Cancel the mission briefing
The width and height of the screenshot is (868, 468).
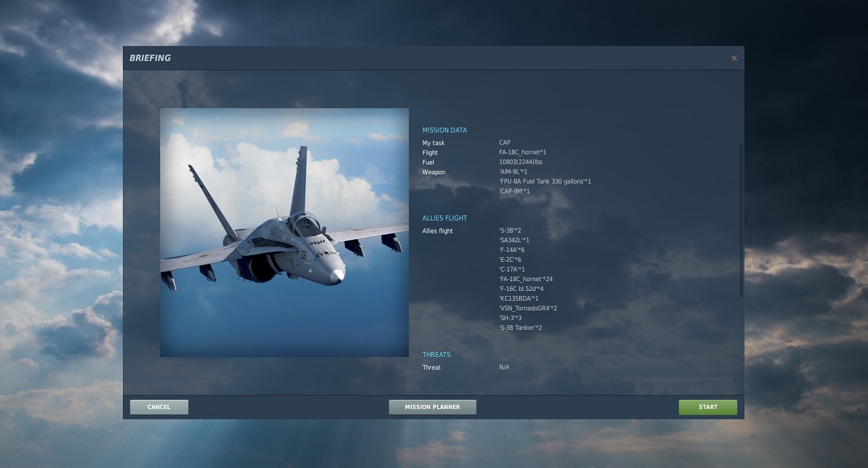[x=159, y=407]
